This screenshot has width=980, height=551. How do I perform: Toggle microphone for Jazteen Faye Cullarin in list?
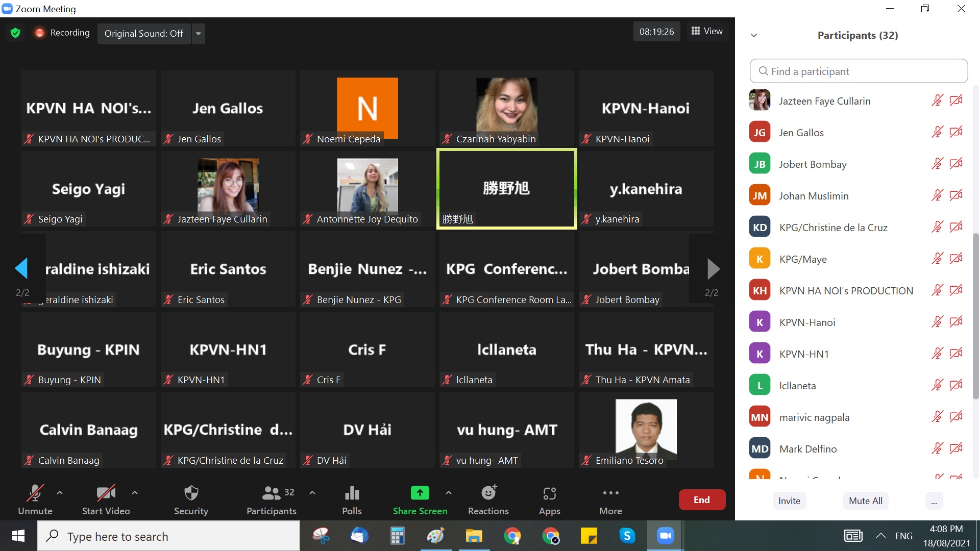[937, 101]
